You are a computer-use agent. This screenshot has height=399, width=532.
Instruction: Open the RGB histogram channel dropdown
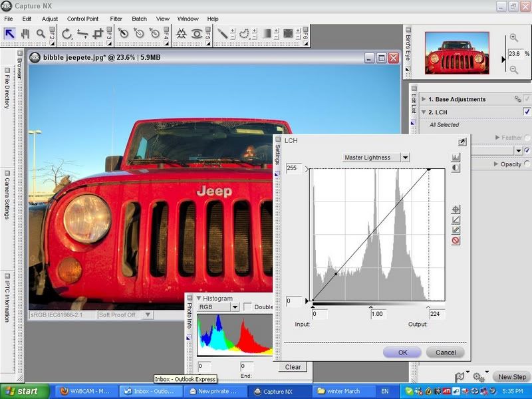point(234,307)
